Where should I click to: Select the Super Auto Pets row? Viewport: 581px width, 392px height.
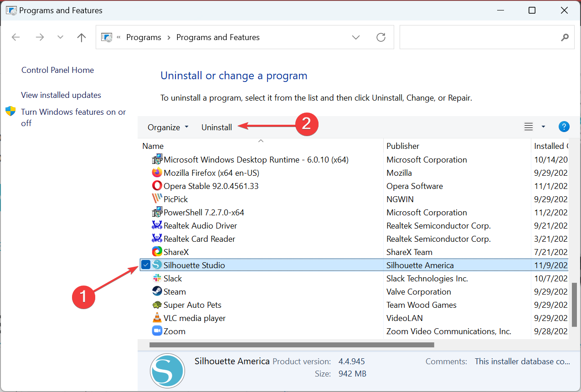192,305
